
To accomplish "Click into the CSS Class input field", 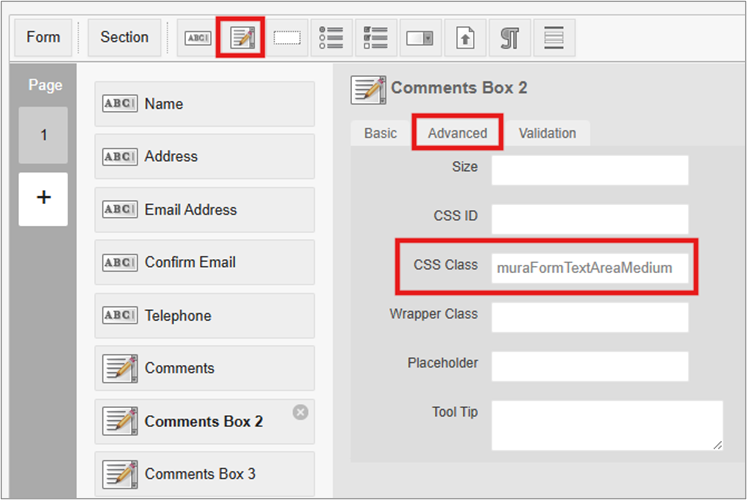I will pyautogui.click(x=590, y=268).
